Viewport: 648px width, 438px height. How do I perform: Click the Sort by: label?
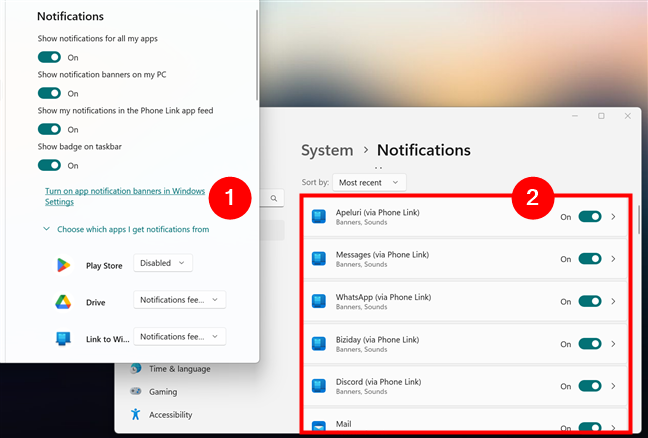315,182
